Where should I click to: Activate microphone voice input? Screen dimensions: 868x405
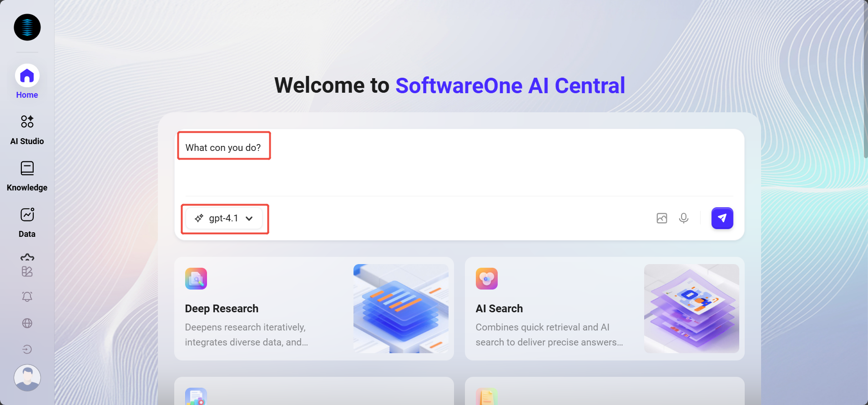pos(683,218)
